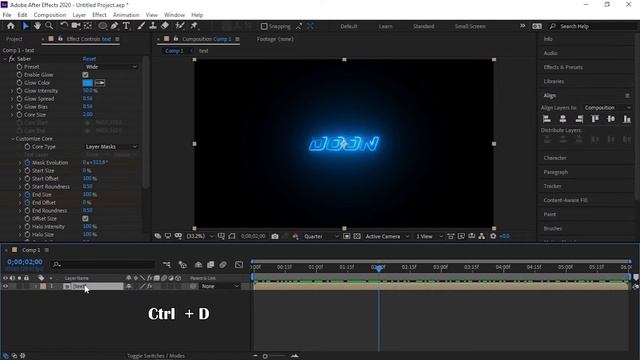Select the Horizontal Type tool
Image resolution: width=640 pixels, height=360 pixels.
(x=126, y=26)
